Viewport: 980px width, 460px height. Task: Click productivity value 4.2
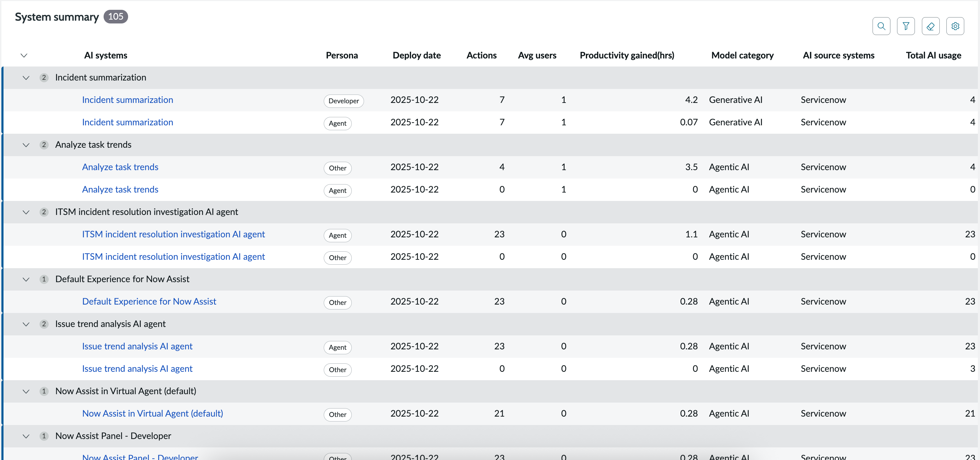tap(691, 100)
